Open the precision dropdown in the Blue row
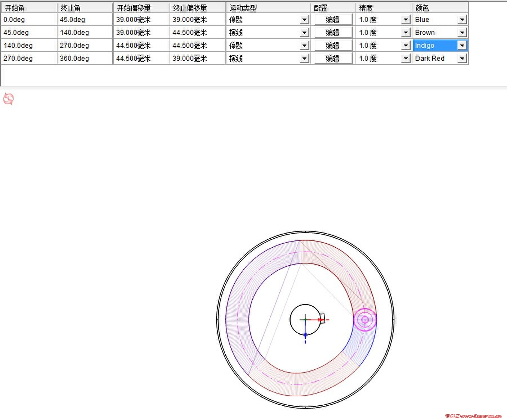Viewport: 507px width, 420px height. 405,20
